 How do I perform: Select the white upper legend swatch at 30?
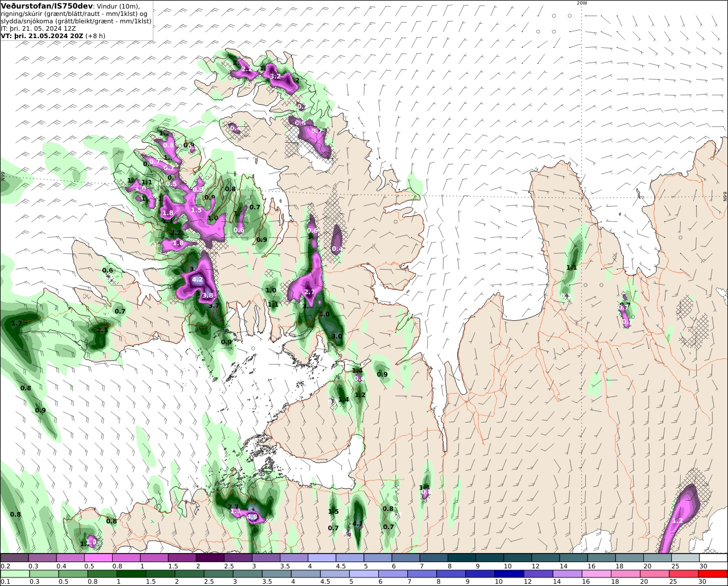point(713,558)
